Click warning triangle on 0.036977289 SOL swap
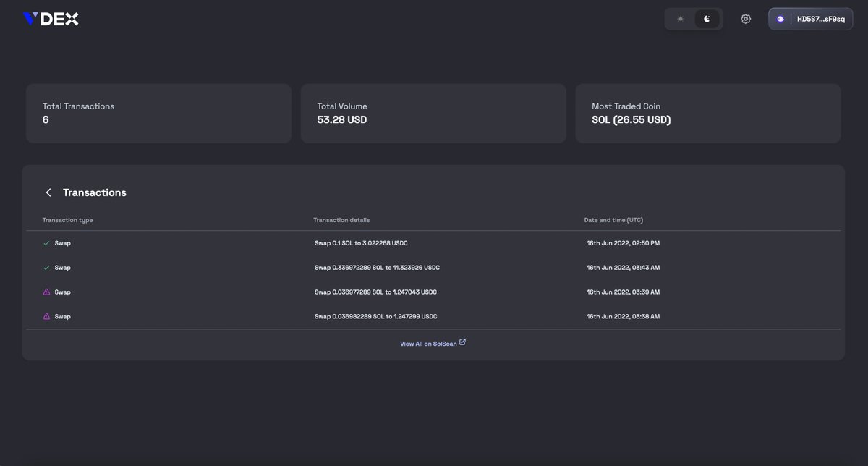This screenshot has height=466, width=868. point(46,292)
